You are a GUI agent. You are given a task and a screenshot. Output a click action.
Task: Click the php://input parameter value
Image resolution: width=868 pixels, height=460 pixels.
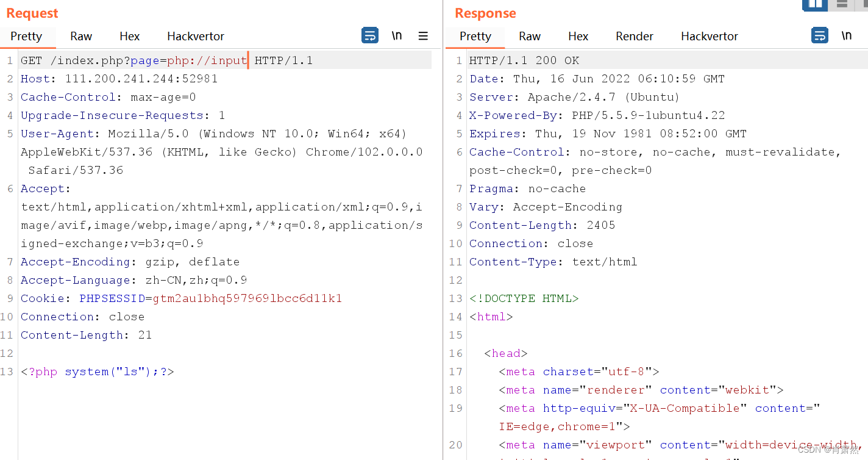207,60
